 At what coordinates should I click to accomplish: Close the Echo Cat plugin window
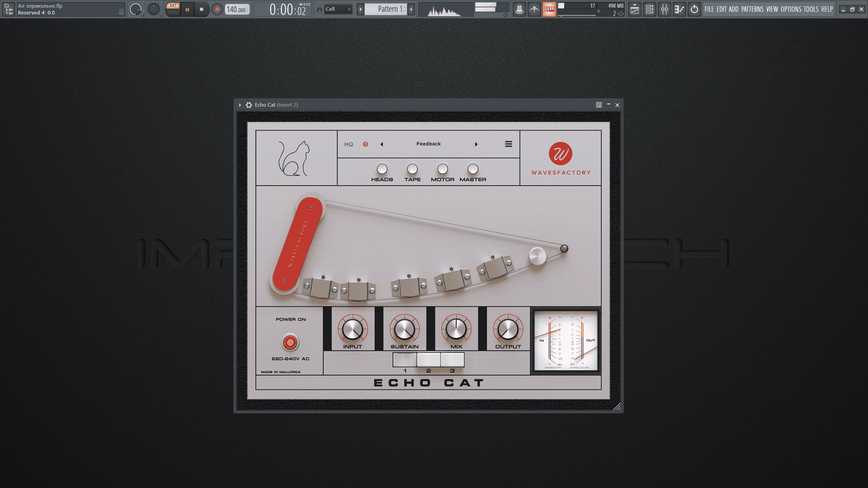(x=618, y=105)
